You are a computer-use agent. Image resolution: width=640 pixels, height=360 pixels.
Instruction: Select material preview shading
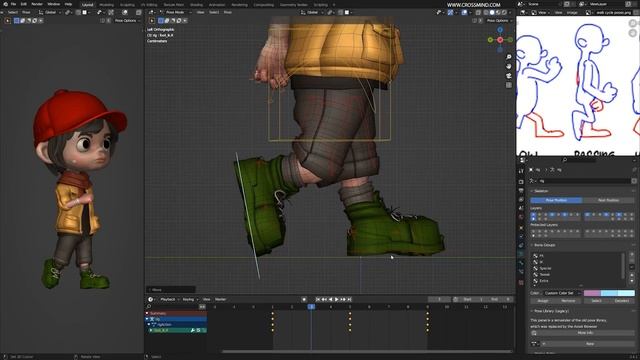[x=498, y=13]
